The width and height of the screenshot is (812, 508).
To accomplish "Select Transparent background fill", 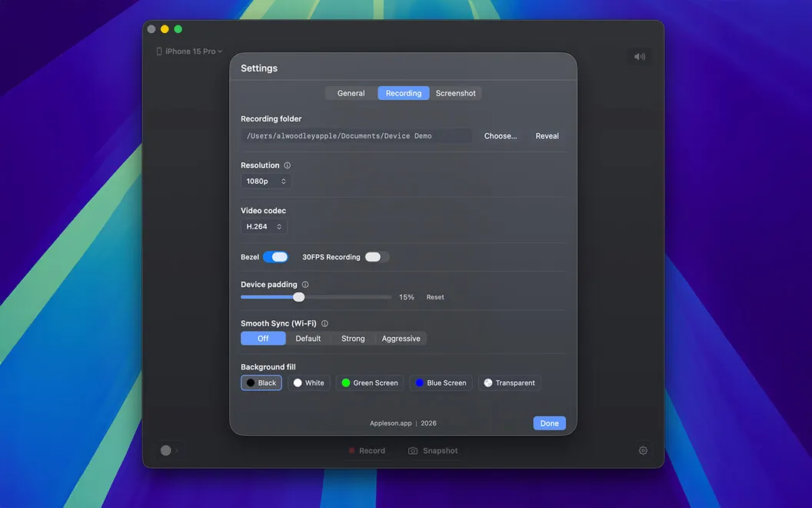I will (510, 383).
